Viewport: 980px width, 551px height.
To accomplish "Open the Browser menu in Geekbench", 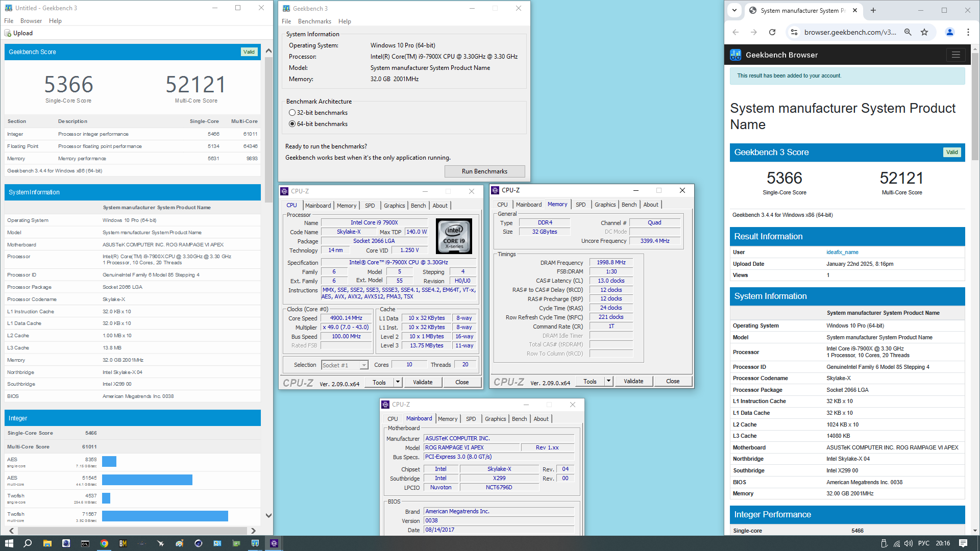I will pos(31,21).
